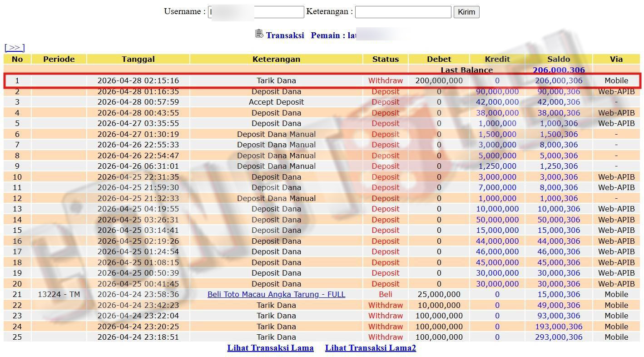Click the 49,000,000 saldo value
This screenshot has width=644, height=357.
click(559, 305)
